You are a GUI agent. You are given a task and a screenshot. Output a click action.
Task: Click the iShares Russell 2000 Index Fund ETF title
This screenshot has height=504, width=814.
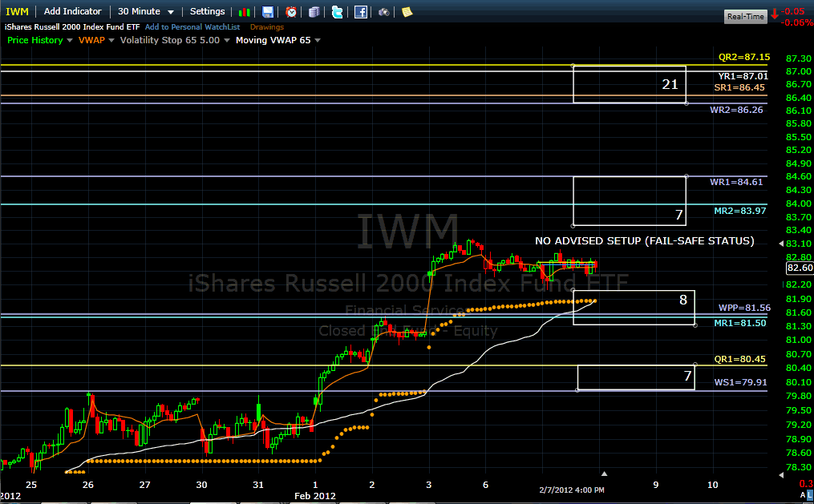click(72, 27)
